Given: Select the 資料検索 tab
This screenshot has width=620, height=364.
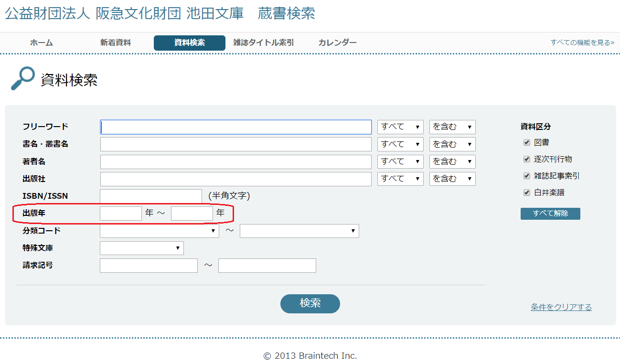Looking at the screenshot, I should tap(190, 43).
